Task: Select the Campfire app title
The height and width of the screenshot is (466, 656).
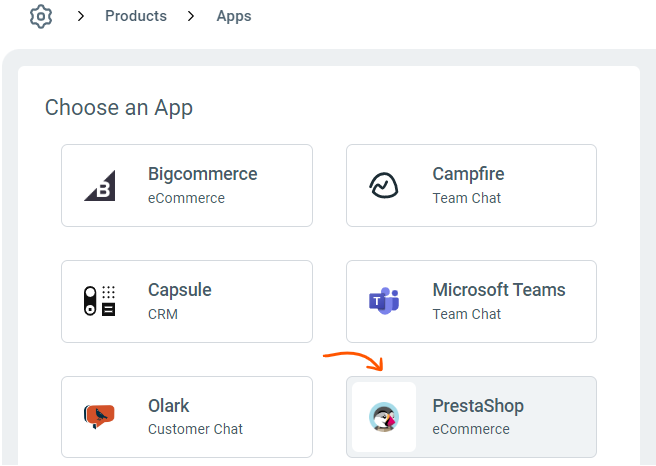Action: (468, 174)
